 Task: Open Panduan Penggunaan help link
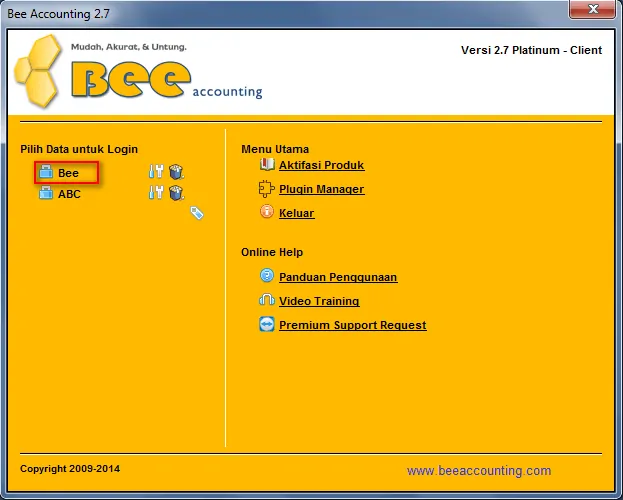[x=338, y=277]
